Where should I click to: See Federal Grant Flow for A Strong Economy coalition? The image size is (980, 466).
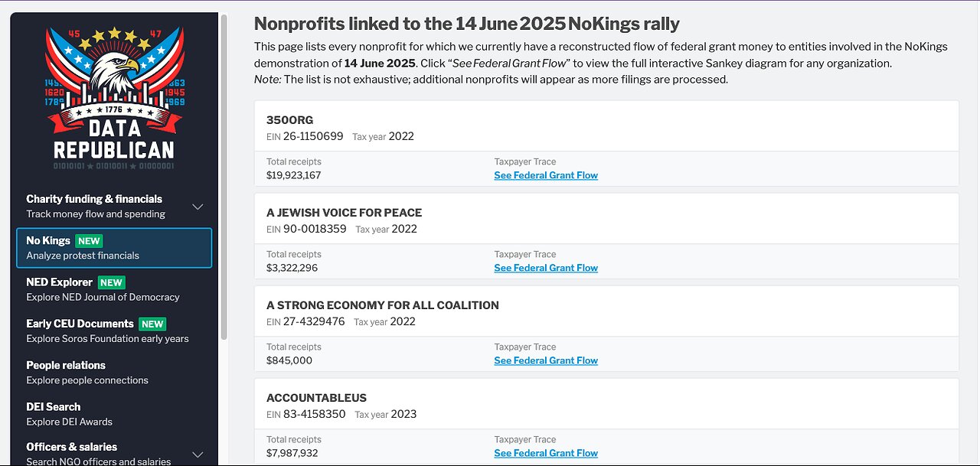pyautogui.click(x=546, y=360)
